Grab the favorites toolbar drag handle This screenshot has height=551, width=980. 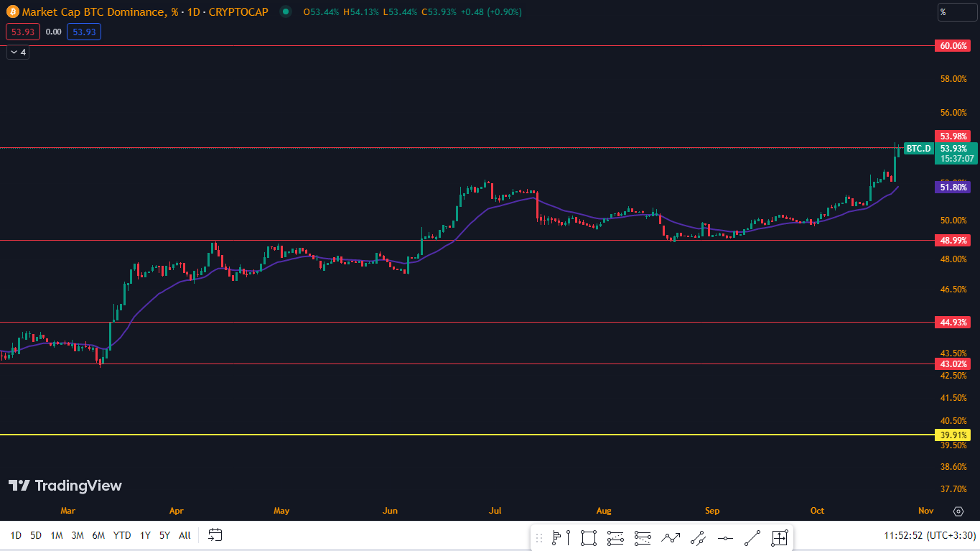(x=539, y=537)
